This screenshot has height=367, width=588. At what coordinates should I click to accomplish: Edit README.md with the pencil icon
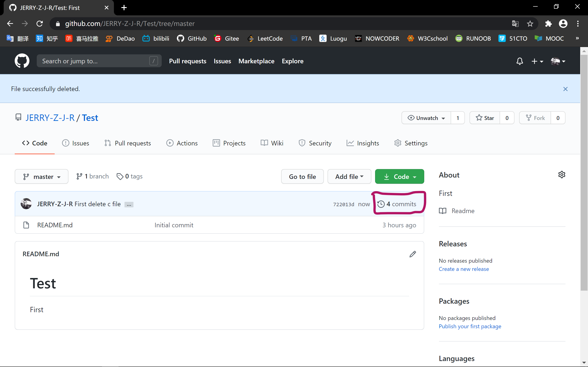point(413,254)
